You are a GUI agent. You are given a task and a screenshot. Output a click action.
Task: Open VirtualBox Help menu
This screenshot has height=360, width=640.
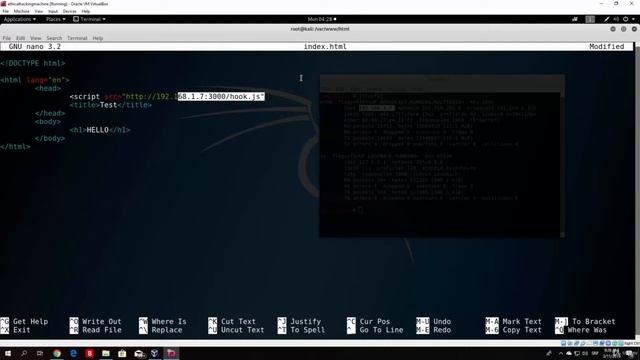point(86,11)
